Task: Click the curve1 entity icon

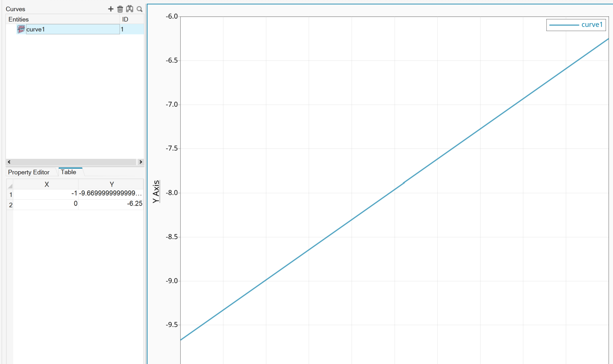Action: [21, 29]
